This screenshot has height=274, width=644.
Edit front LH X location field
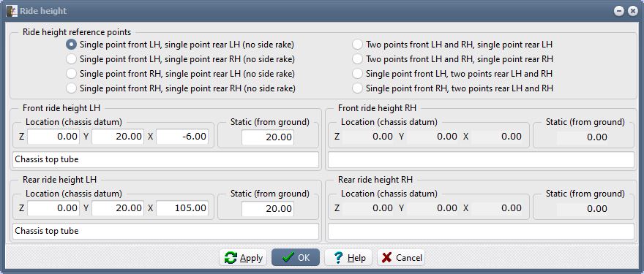point(182,137)
